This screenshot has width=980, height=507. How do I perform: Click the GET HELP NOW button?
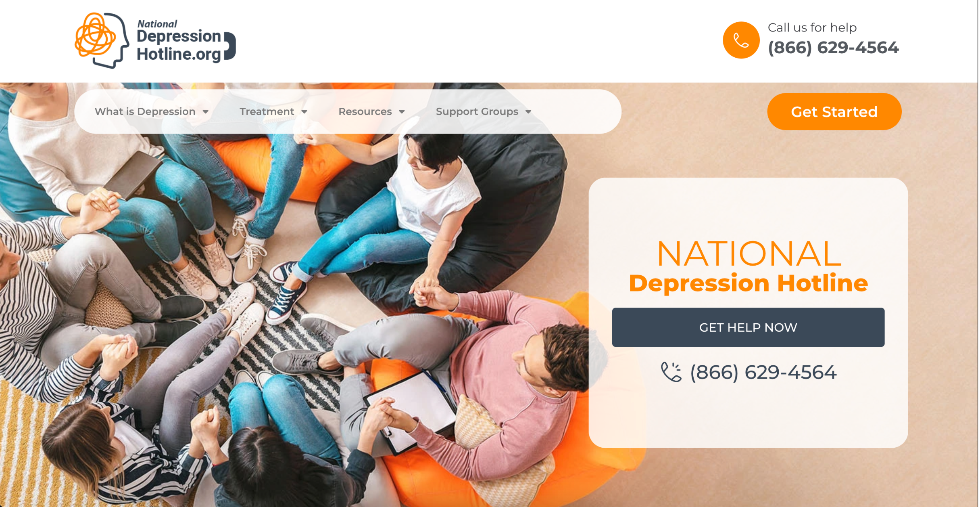(x=748, y=327)
